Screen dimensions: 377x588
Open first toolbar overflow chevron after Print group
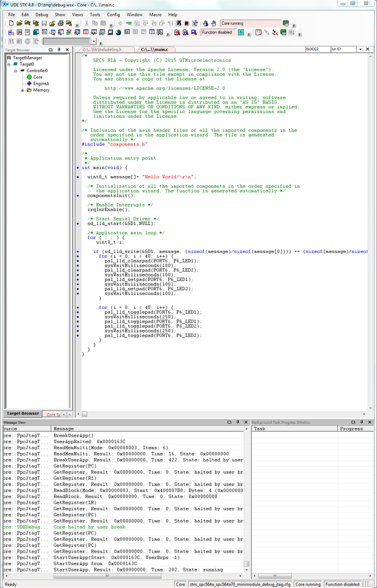tap(77, 25)
